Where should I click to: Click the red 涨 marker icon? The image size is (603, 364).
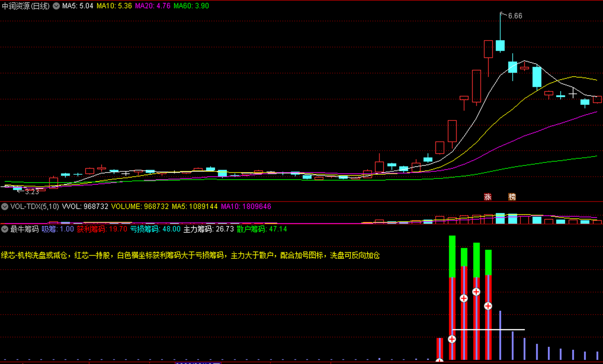coord(487,197)
